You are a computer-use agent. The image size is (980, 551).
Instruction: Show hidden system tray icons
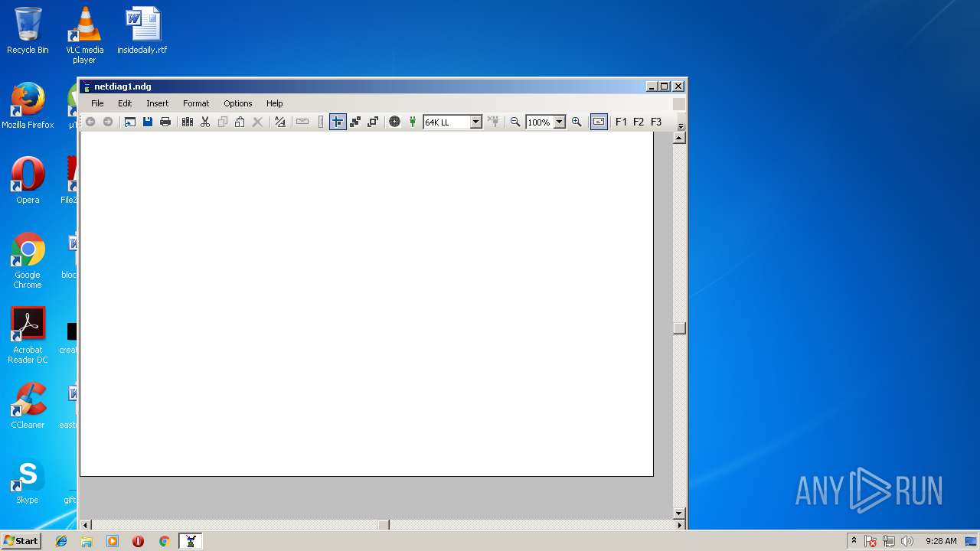[854, 541]
